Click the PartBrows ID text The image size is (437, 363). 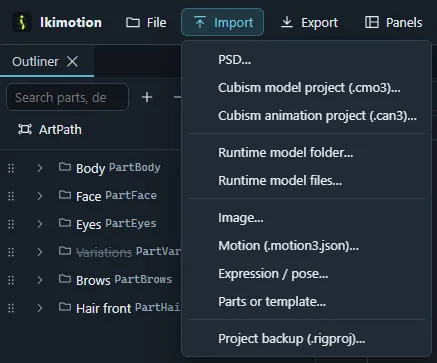[x=143, y=279]
